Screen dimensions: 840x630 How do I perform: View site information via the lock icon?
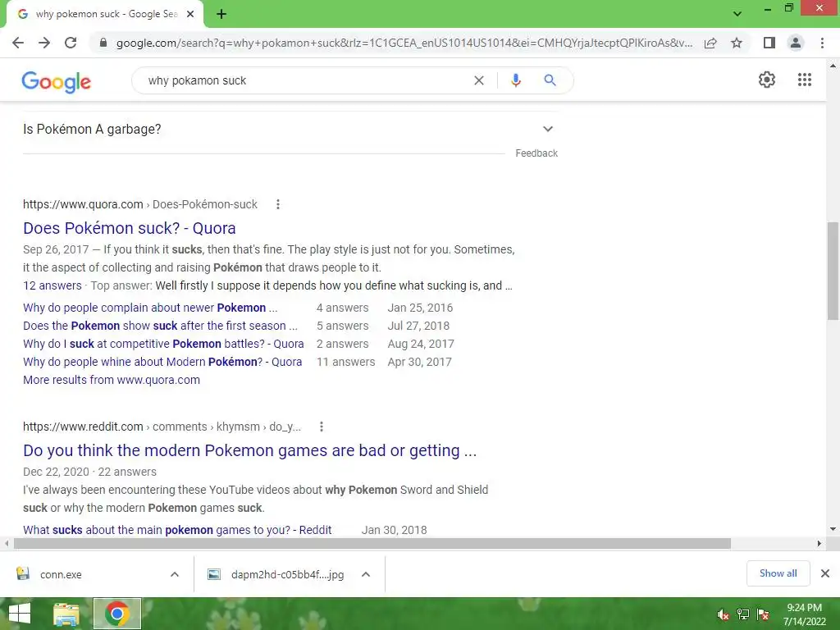pyautogui.click(x=103, y=43)
